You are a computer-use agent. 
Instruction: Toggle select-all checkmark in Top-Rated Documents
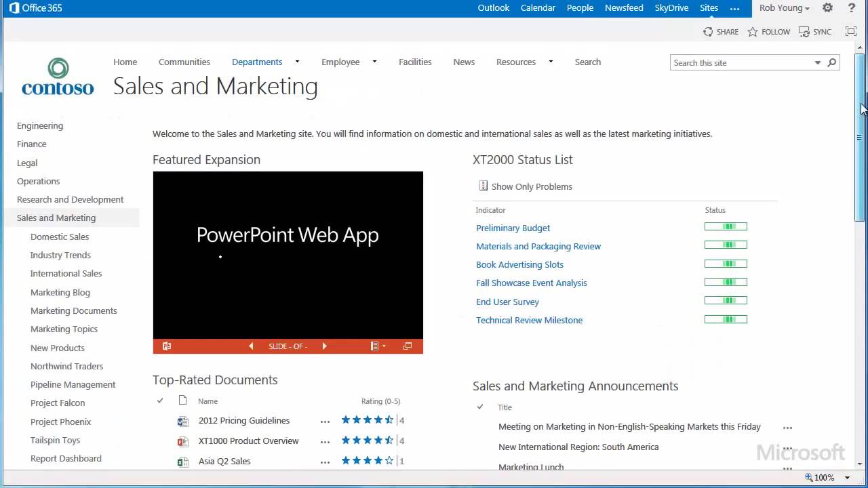point(160,401)
